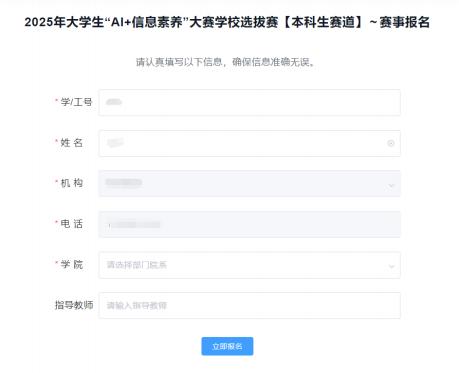The width and height of the screenshot is (459, 373).
Task: Click the blurred value in the 学/工号 field
Action: tap(114, 102)
